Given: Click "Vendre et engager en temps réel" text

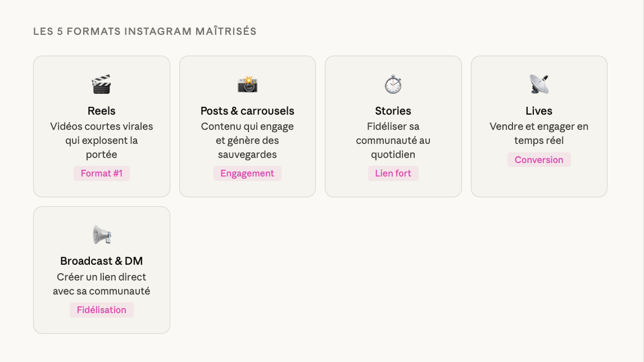Looking at the screenshot, I should (x=539, y=133).
